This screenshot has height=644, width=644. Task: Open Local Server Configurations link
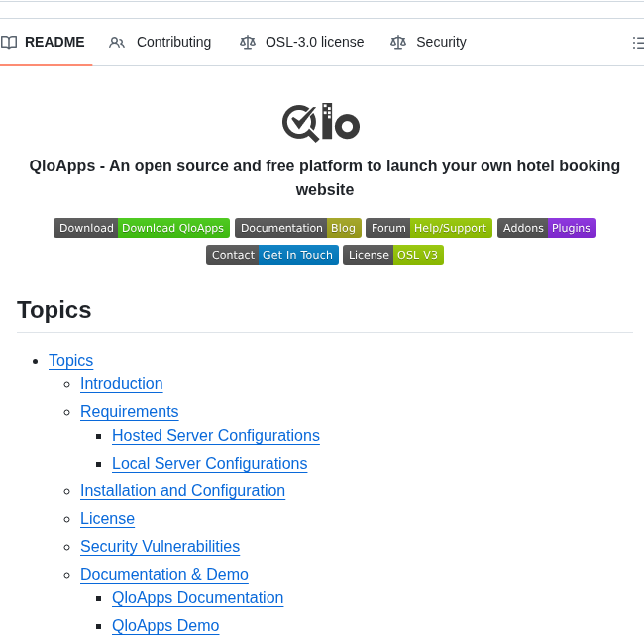209,463
